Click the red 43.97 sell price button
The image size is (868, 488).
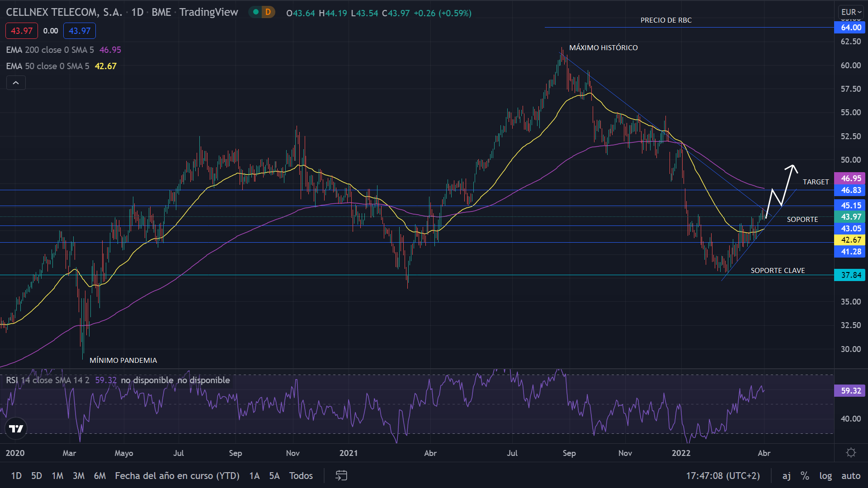(x=22, y=31)
